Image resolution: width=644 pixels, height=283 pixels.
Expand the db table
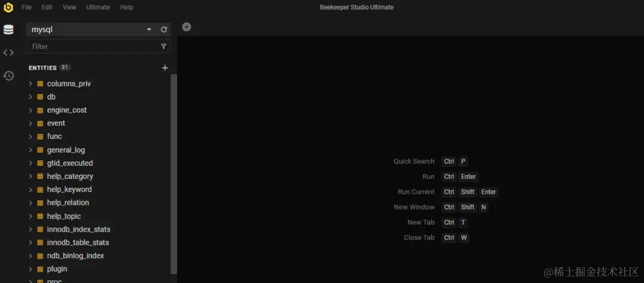click(x=30, y=97)
